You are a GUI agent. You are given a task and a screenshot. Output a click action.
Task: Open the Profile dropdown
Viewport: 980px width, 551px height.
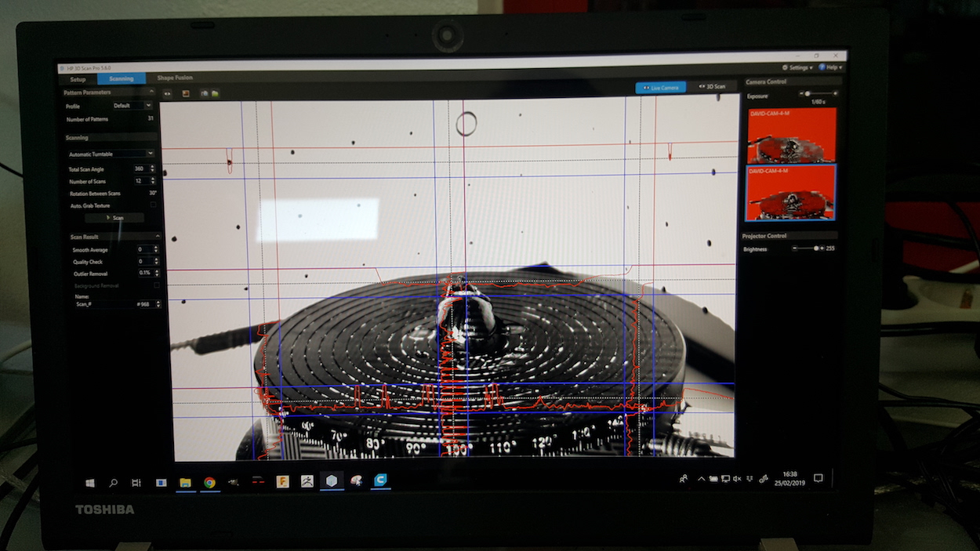tap(132, 105)
